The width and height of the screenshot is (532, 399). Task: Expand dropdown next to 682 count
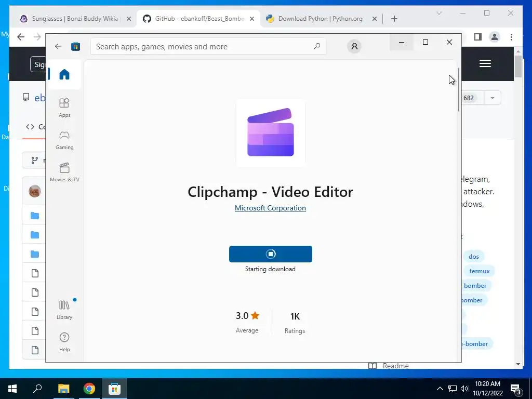point(493,98)
